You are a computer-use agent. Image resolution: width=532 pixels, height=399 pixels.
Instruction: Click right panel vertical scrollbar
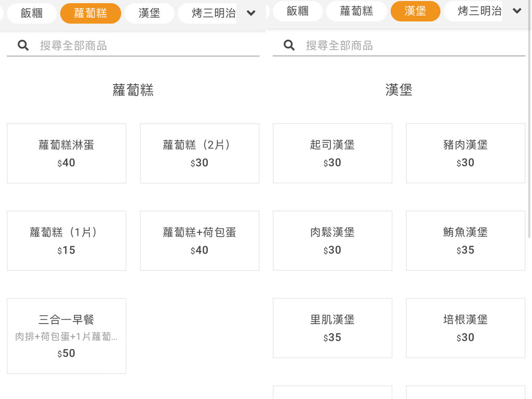tap(529, 119)
